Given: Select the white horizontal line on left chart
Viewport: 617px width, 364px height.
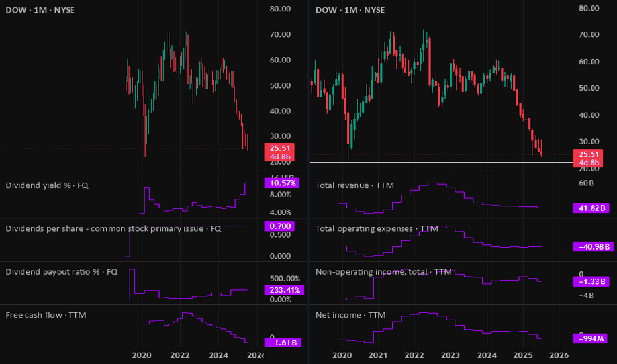Looking at the screenshot, I should tap(132, 156).
